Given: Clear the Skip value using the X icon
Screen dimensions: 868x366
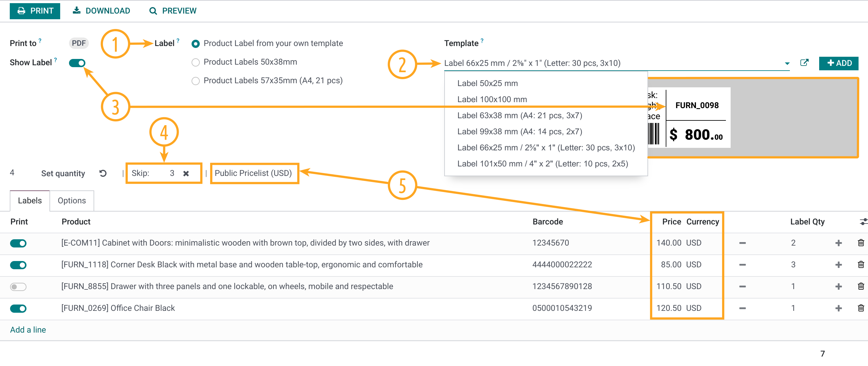Looking at the screenshot, I should coord(186,173).
